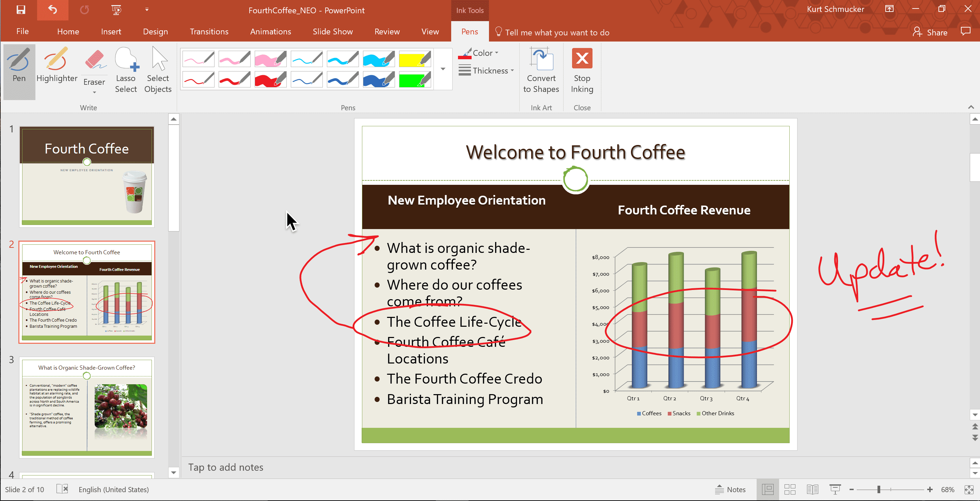Open the Animations tab
This screenshot has height=501, width=980.
click(x=270, y=32)
